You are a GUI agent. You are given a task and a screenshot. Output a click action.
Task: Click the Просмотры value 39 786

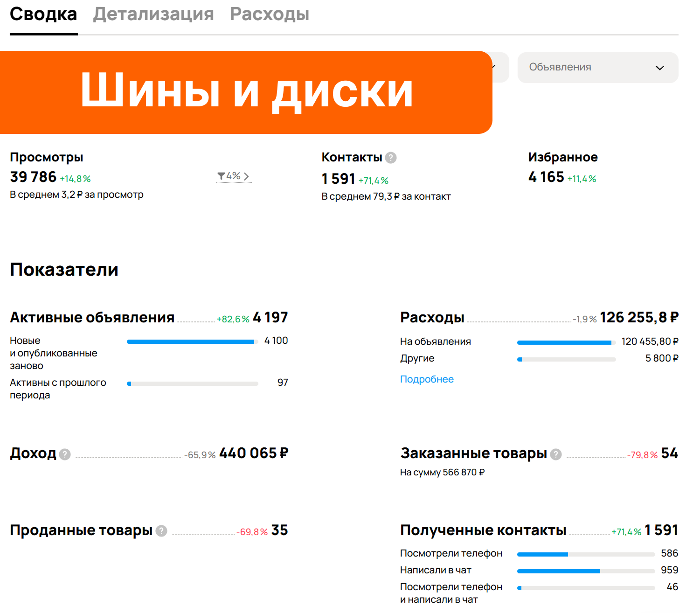(x=33, y=177)
